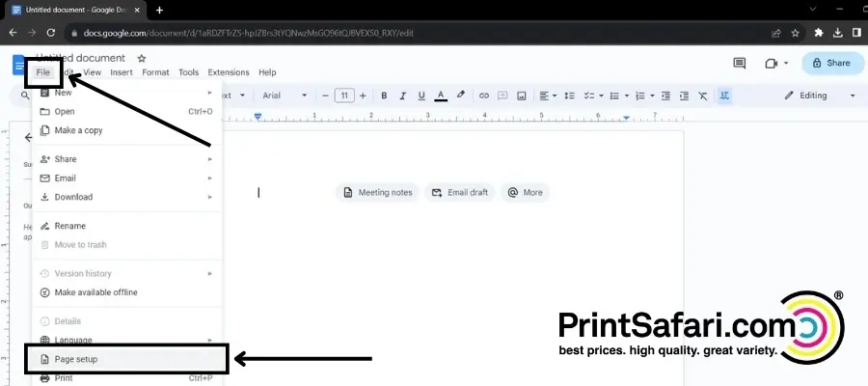Open the View menu
The height and width of the screenshot is (386, 868).
[x=92, y=72]
